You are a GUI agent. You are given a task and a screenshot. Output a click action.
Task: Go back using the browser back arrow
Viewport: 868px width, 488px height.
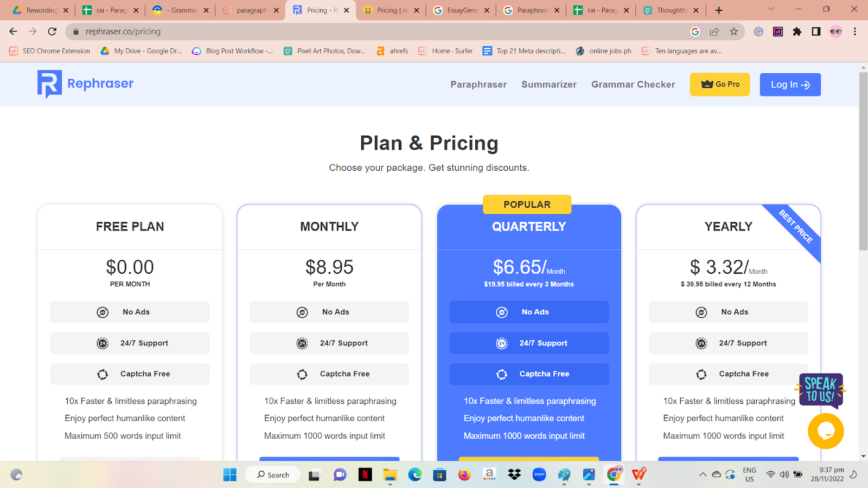point(14,31)
